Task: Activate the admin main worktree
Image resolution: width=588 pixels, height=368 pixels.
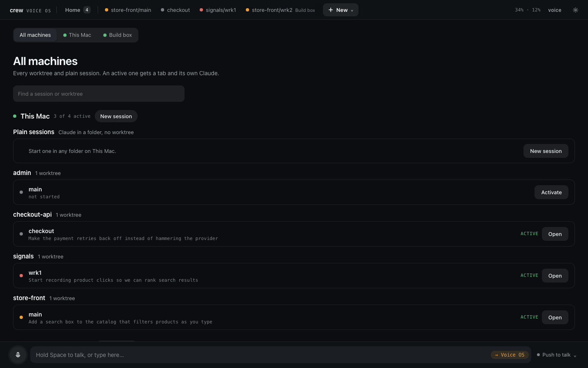Action: [551, 192]
